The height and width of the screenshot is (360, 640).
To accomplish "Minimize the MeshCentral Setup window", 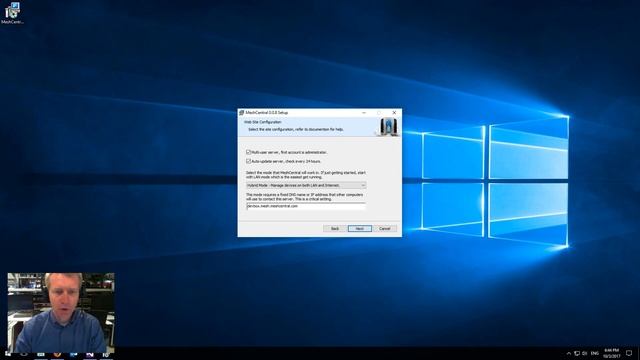I will [364, 113].
